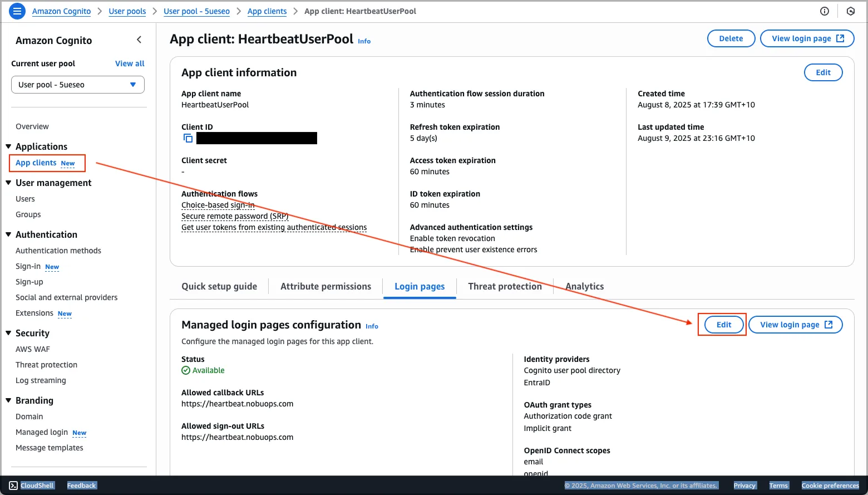Image resolution: width=868 pixels, height=495 pixels.
Task: Click the info circle icon in top bar
Action: 825,11
